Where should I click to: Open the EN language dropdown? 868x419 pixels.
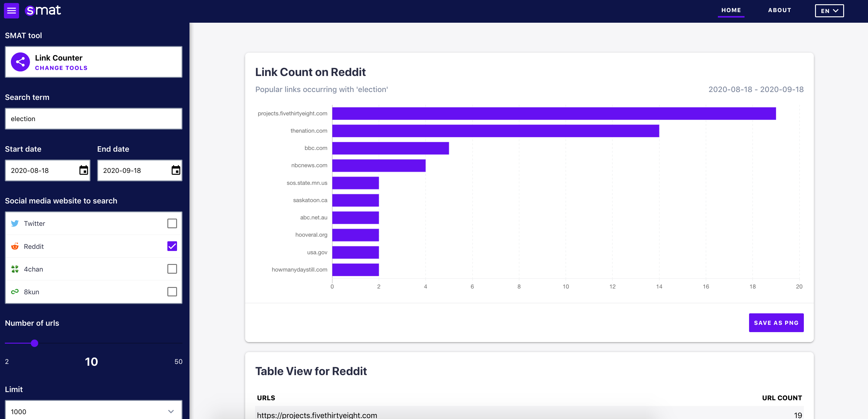point(829,11)
